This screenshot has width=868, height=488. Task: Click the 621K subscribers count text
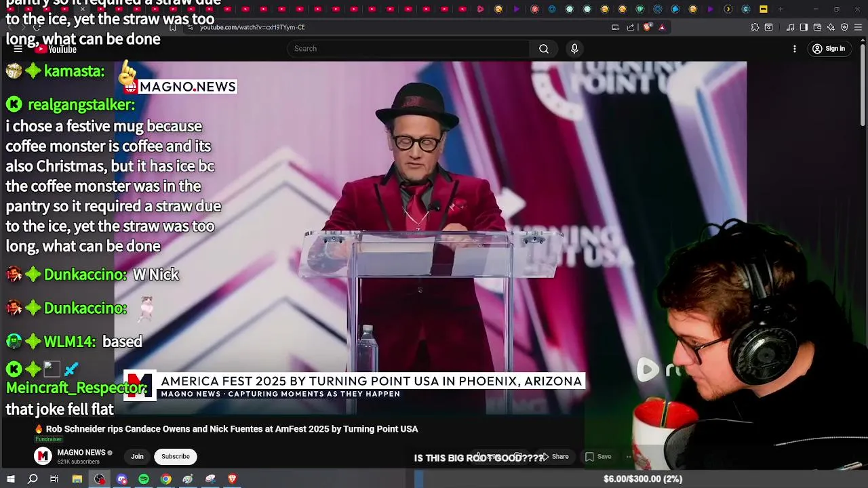click(79, 462)
